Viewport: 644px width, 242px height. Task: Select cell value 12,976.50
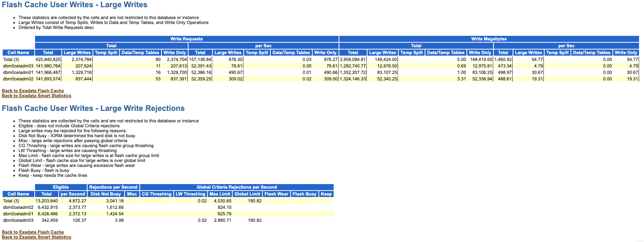coord(387,66)
